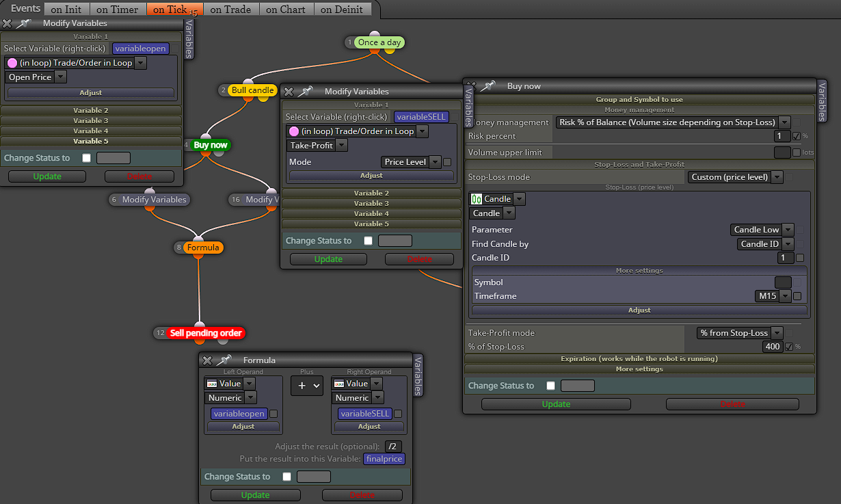Click Update in the Formula panel
Screen dimensions: 841x504
point(255,495)
